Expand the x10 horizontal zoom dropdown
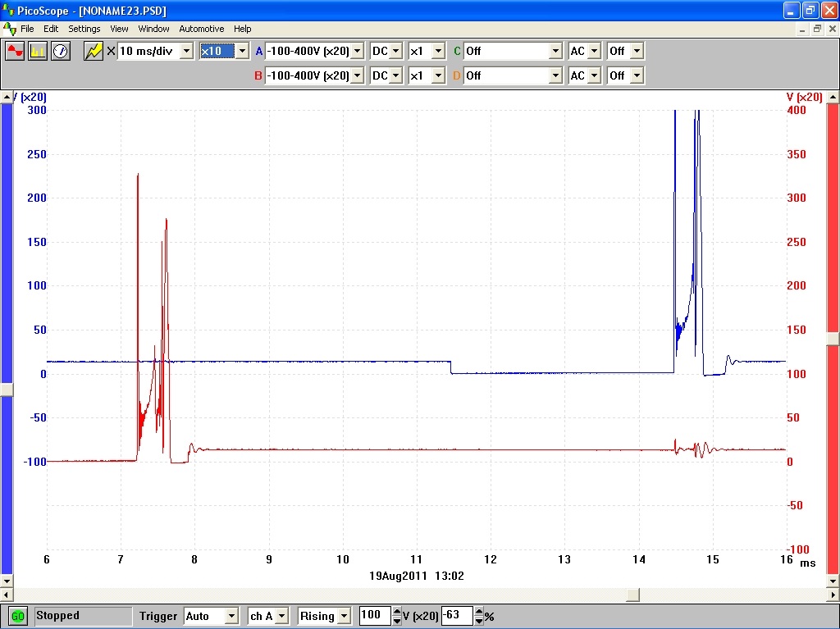Screen dimensions: 840x629 [241, 51]
